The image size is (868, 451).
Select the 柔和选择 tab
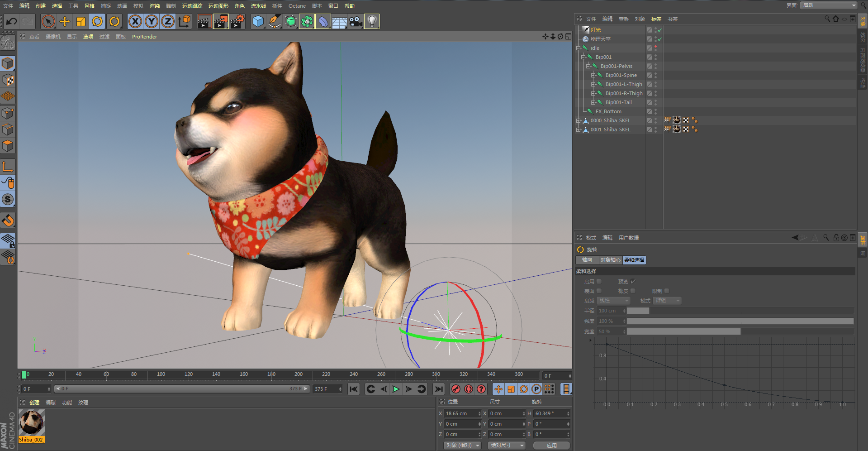click(634, 260)
